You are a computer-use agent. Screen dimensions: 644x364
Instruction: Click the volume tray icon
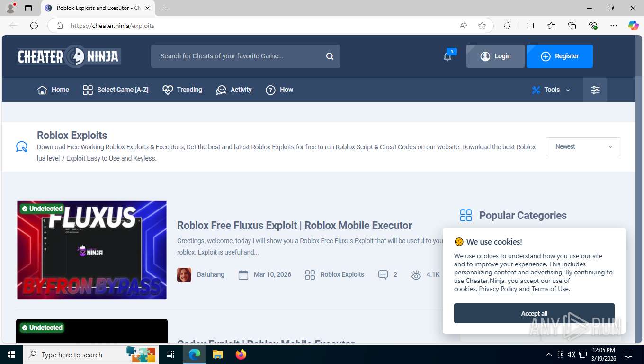(571, 355)
